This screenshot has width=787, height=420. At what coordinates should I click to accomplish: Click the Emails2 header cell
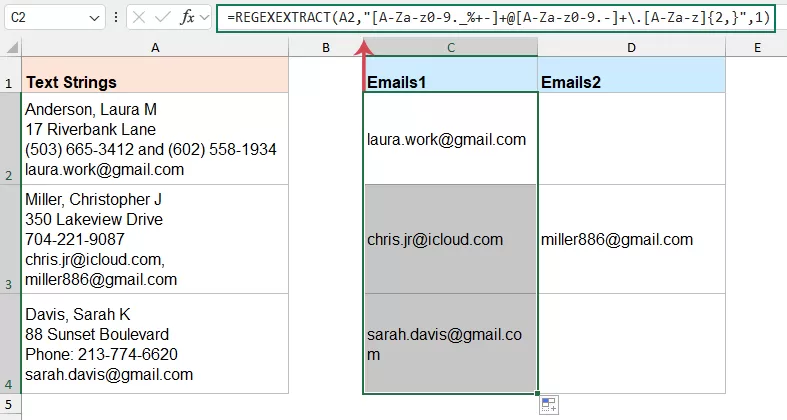631,75
